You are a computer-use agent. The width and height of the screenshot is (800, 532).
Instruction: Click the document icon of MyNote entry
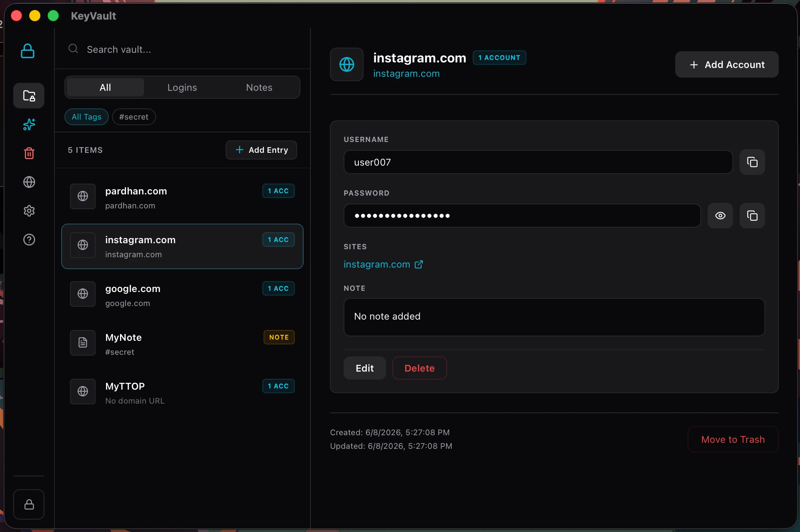(x=83, y=342)
